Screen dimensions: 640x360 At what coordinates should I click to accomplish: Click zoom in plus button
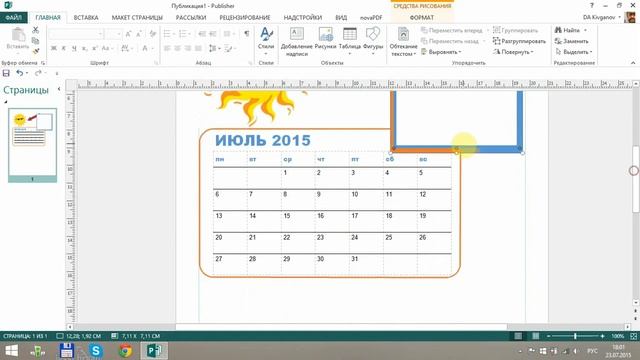pos(602,336)
